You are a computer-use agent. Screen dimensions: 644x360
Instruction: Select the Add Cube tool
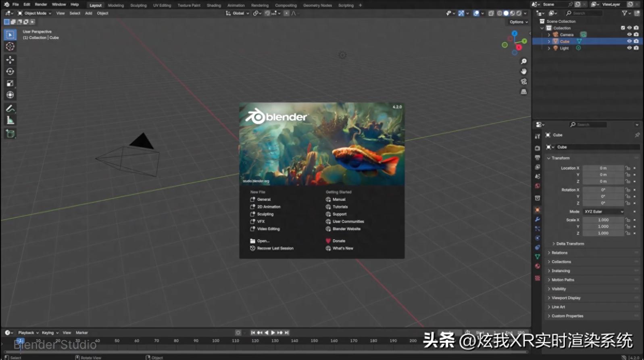click(10, 134)
